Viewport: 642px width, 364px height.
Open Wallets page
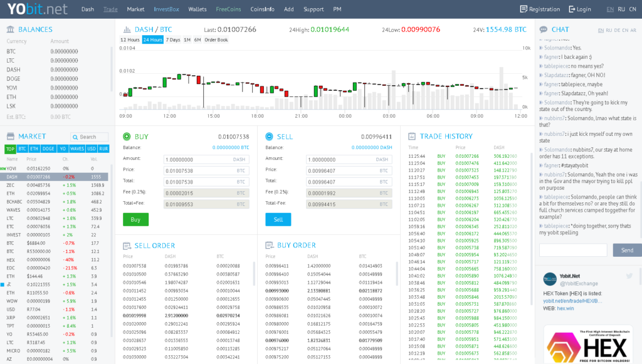[197, 9]
